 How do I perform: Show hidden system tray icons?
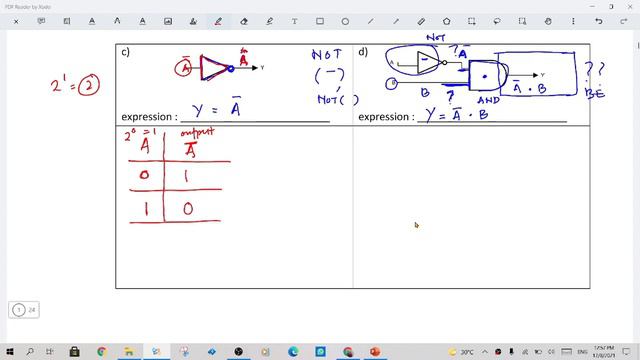[484, 351]
